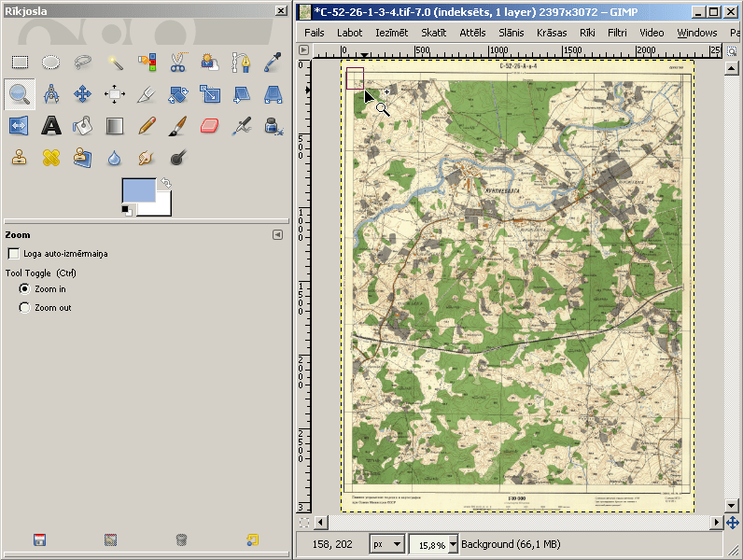Select the Bucket Fill tool
The height and width of the screenshot is (560, 743).
click(82, 126)
